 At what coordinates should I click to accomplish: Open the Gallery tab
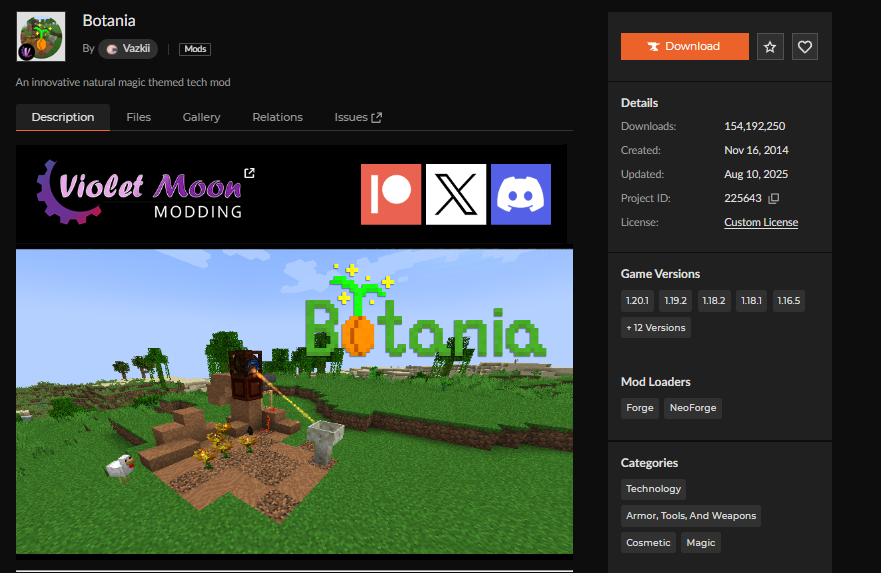(x=201, y=117)
